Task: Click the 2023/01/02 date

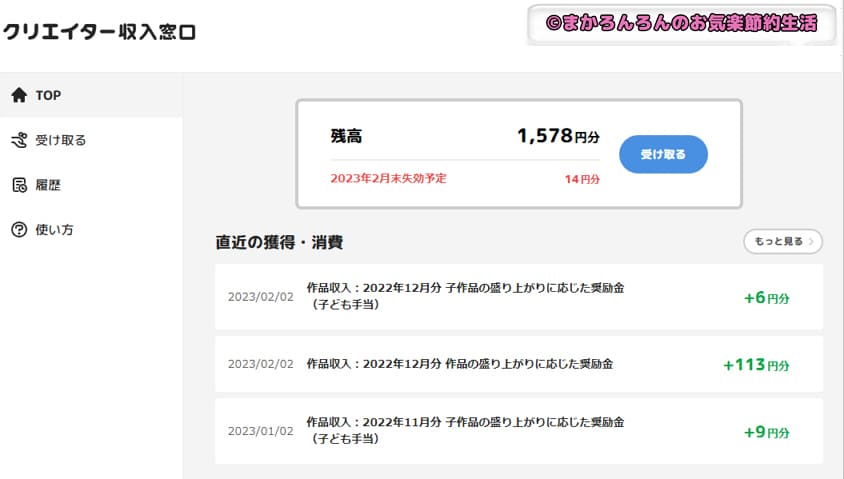Action: pyautogui.click(x=261, y=431)
